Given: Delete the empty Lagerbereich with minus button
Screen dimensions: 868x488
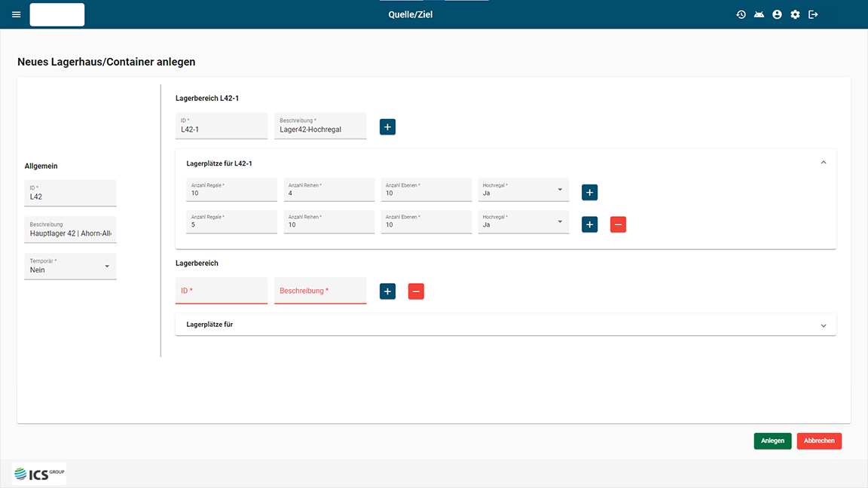Looking at the screenshot, I should coord(416,291).
